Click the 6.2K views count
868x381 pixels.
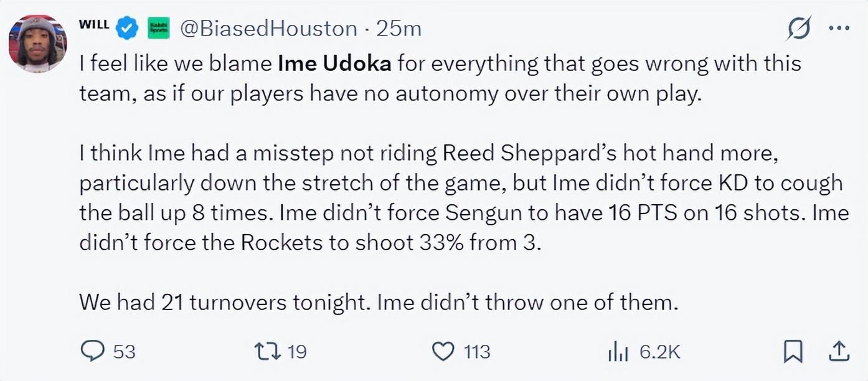click(x=660, y=352)
